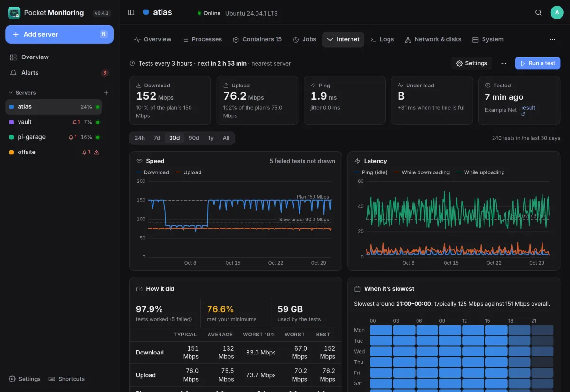Click the gear icon beside Shortcuts

(x=12, y=379)
